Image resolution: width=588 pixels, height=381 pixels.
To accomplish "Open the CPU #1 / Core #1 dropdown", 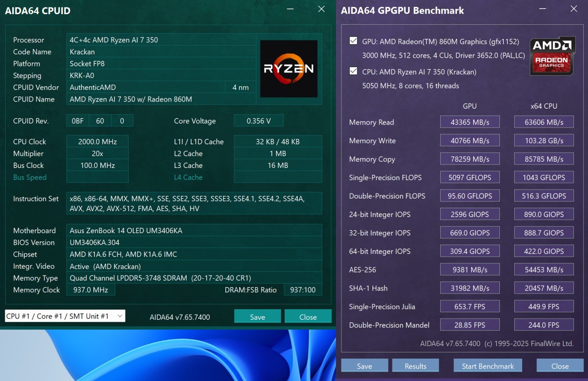I will tap(65, 316).
